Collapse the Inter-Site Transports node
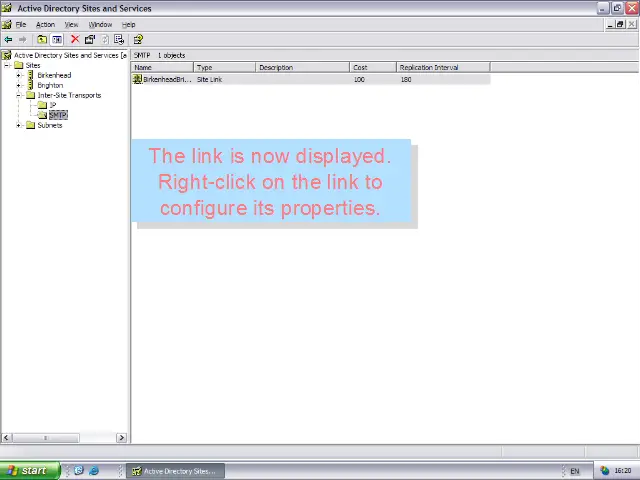 [x=18, y=95]
